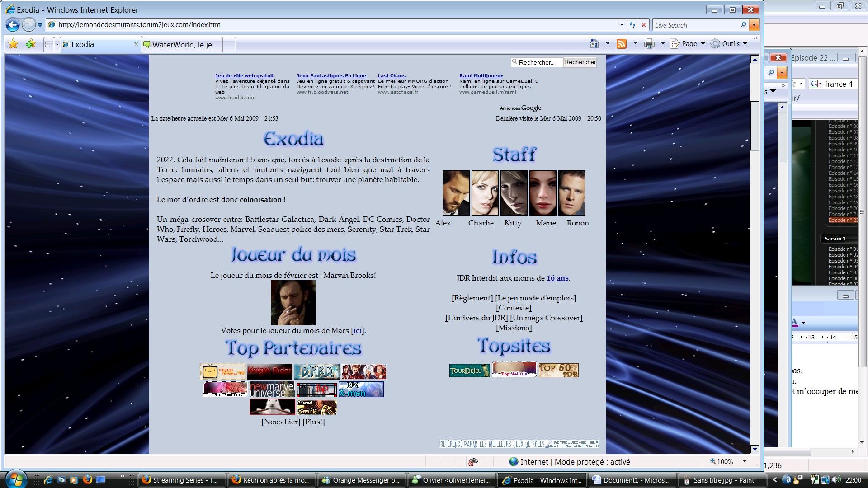The image size is (868, 488).
Task: Open the Quick Tabs grid view
Action: (48, 44)
